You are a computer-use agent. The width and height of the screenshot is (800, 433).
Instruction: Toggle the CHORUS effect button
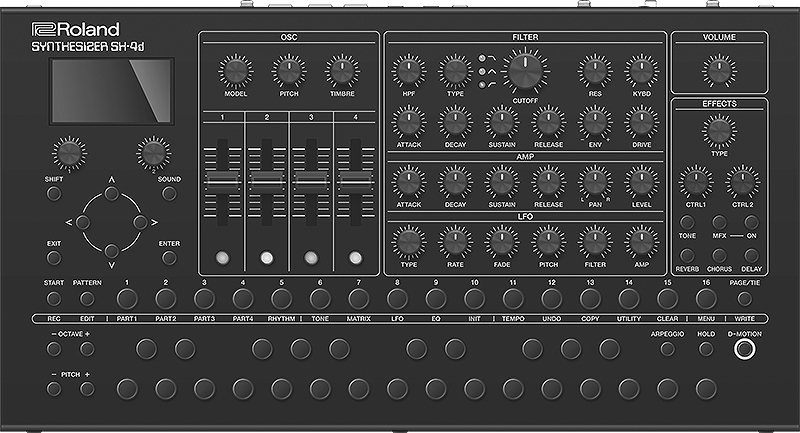[x=719, y=256]
